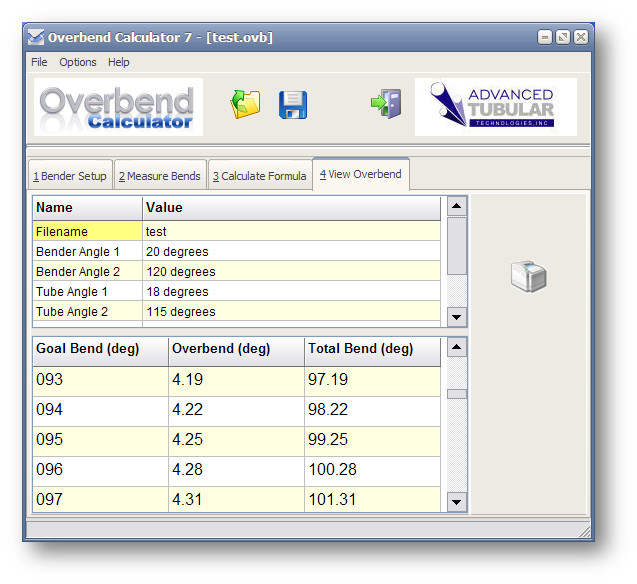Select goal bend 094 cell

tap(100, 411)
